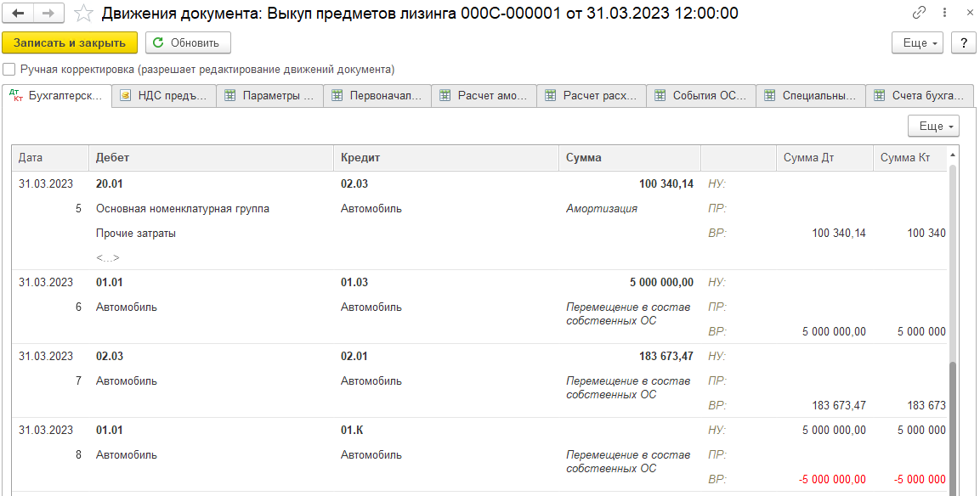This screenshot has width=980, height=496.
Task: Click the Дебет column header
Action: point(212,157)
